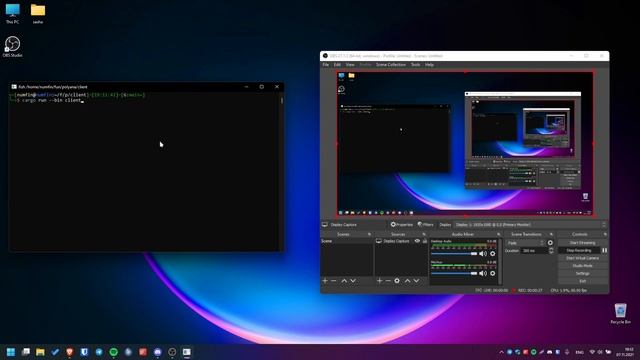Screen dimensions: 640x360
Task: Pop out the Controls dock
Action: [x=605, y=234]
